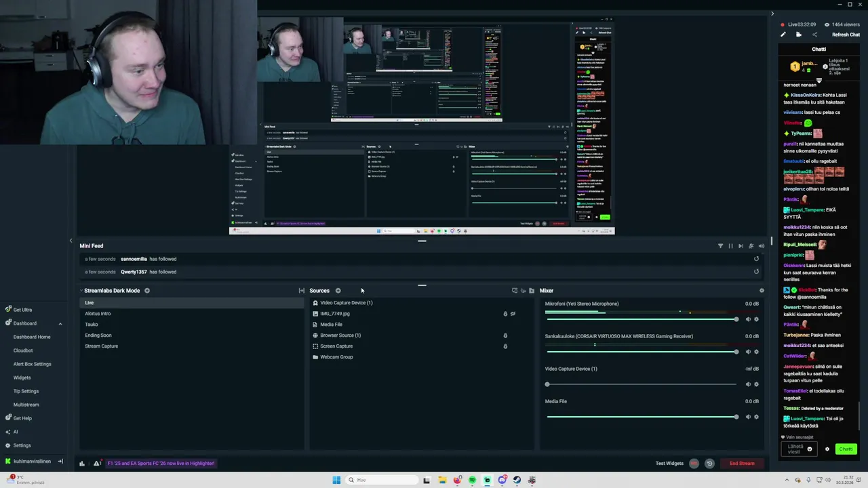Open Dashboard Home in sidebar

(x=32, y=337)
